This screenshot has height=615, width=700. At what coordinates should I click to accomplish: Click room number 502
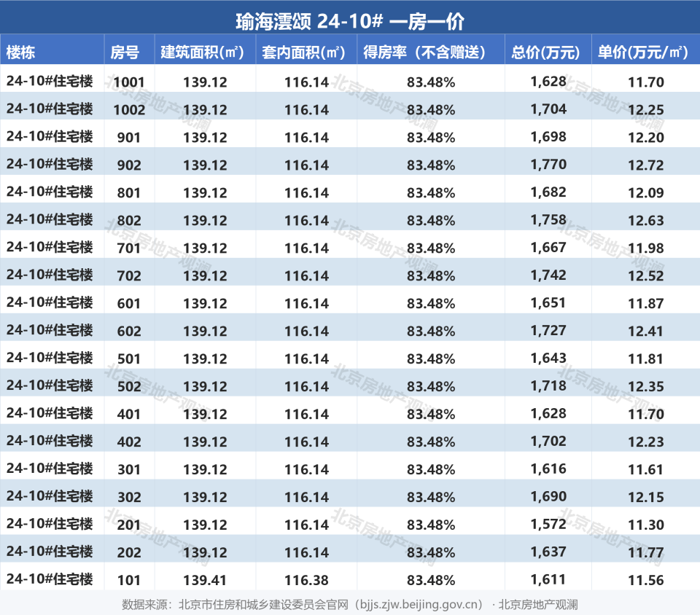pyautogui.click(x=129, y=386)
